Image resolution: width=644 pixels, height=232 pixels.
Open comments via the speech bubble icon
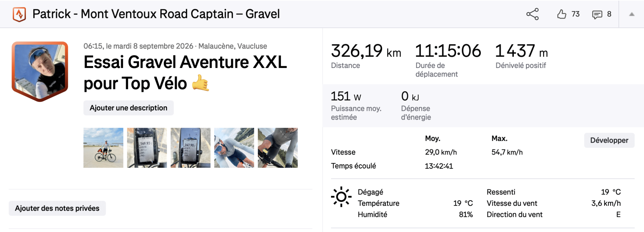597,14
